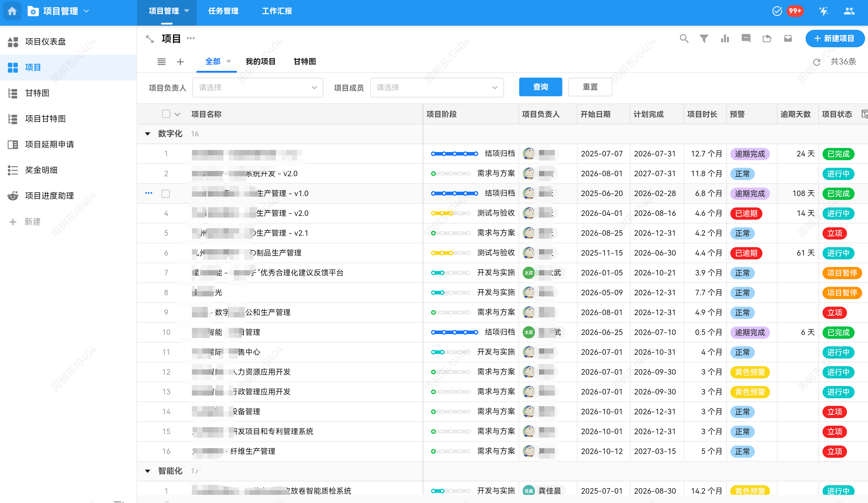
Task: Open project 人力资源应用开发
Action: [x=262, y=372]
